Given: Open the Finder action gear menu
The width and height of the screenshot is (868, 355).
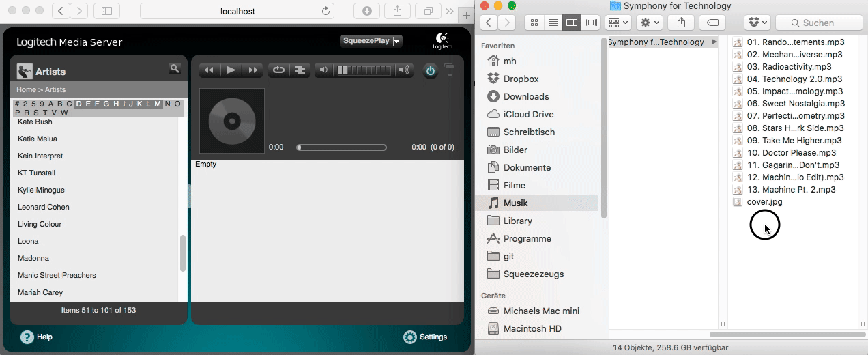Looking at the screenshot, I should pyautogui.click(x=648, y=23).
